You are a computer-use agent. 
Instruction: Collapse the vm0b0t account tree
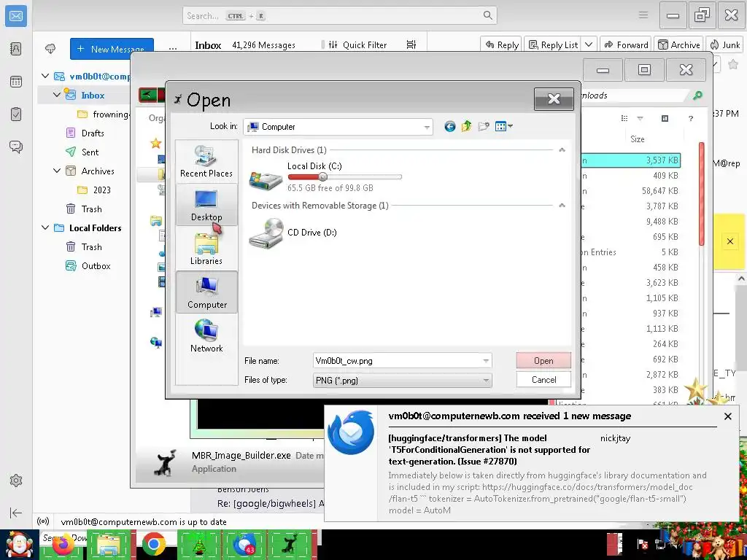click(45, 76)
